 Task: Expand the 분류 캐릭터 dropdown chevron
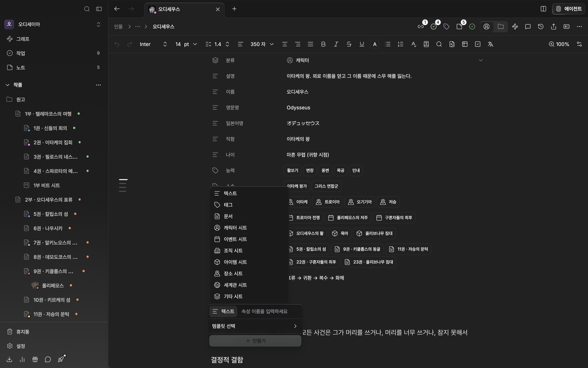(480, 60)
